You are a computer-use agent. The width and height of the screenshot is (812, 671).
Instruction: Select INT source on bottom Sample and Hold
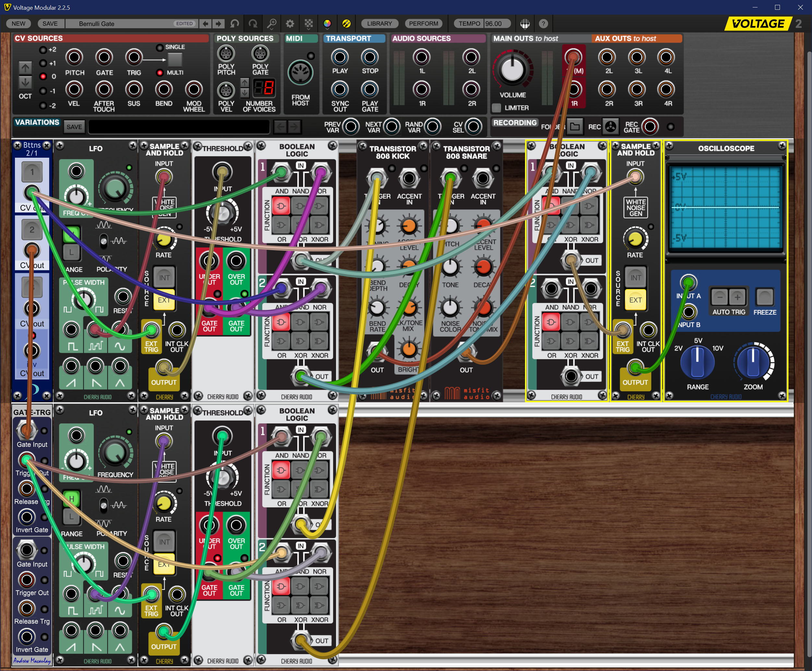coord(164,542)
